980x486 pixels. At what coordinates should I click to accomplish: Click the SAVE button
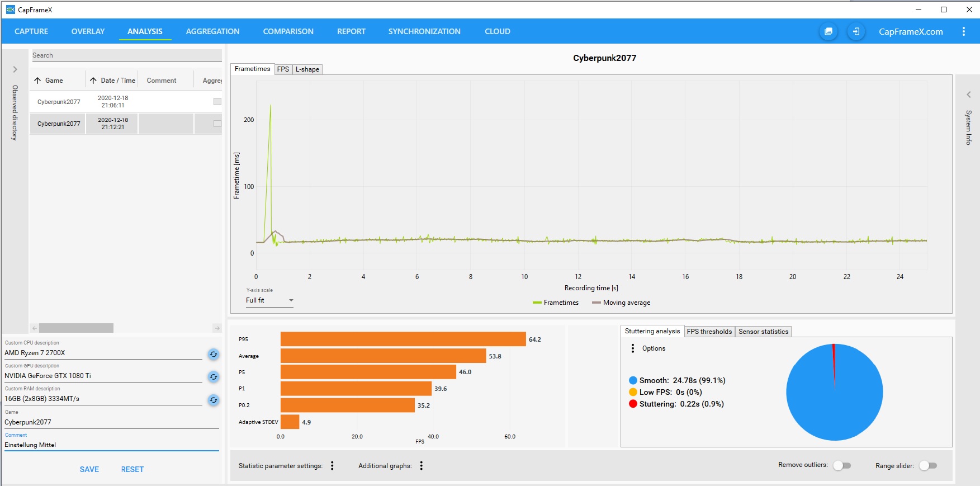coord(89,469)
